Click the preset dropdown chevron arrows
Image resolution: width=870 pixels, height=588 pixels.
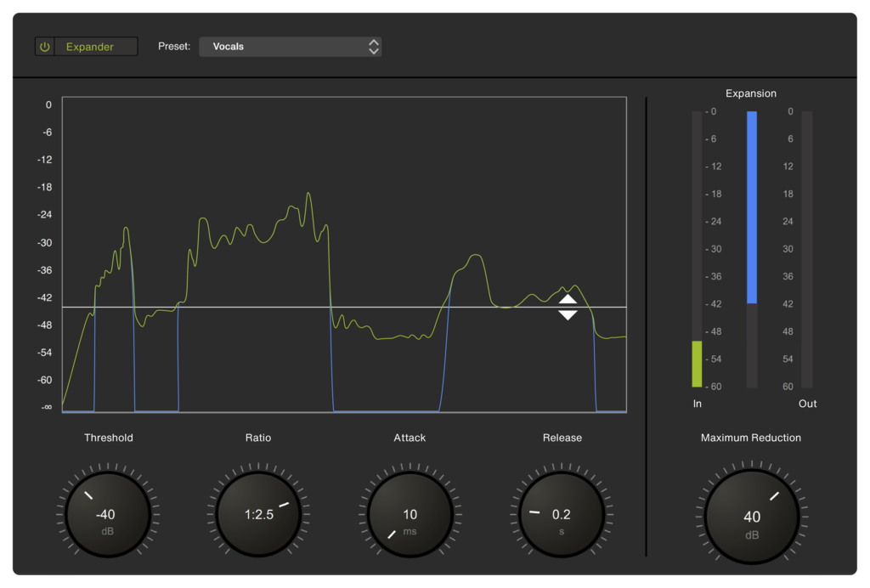(x=374, y=47)
